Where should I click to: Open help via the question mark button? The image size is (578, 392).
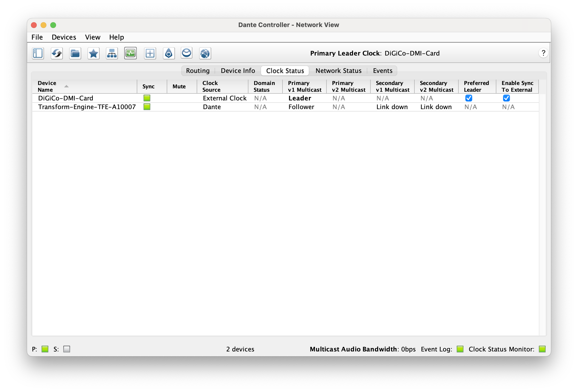tap(543, 53)
